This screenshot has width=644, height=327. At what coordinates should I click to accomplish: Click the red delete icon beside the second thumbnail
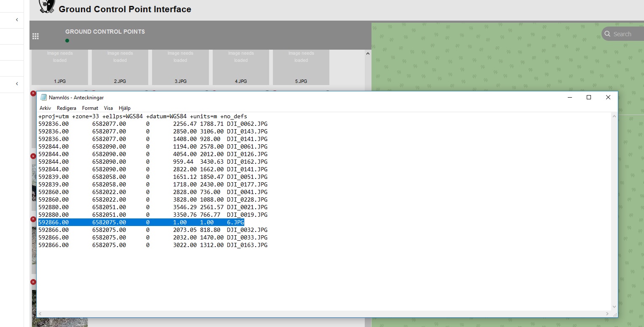(33, 156)
